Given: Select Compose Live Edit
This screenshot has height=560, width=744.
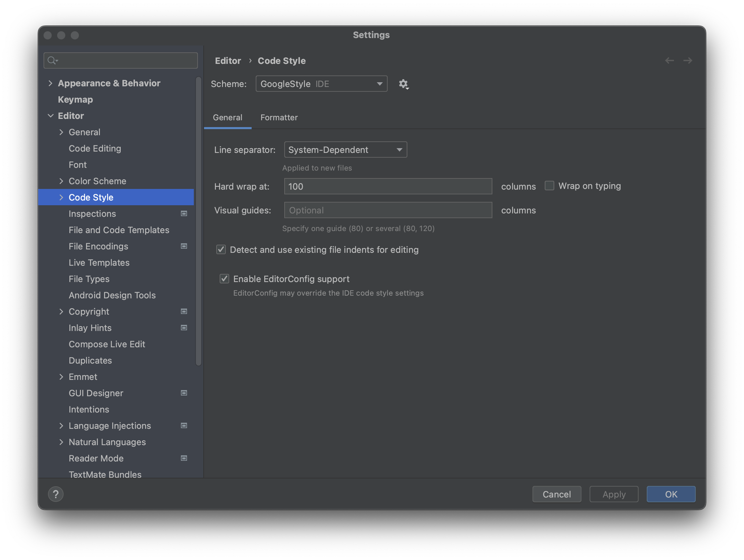Looking at the screenshot, I should coord(107,344).
